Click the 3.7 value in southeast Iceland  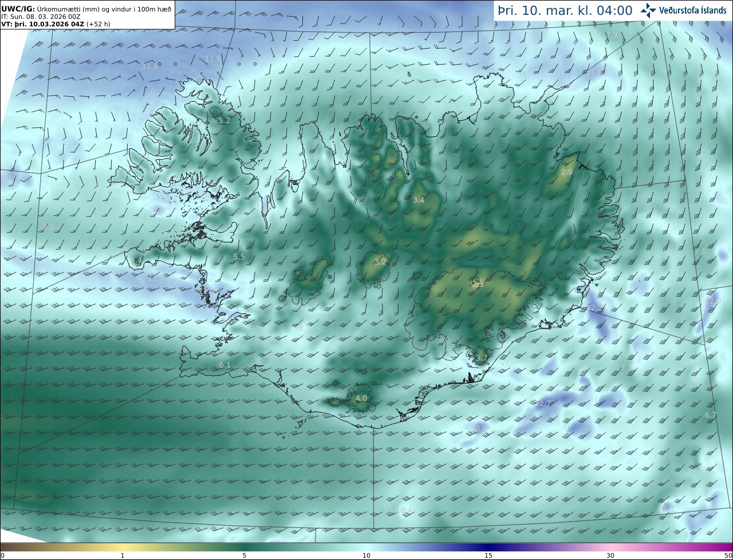tap(482, 359)
